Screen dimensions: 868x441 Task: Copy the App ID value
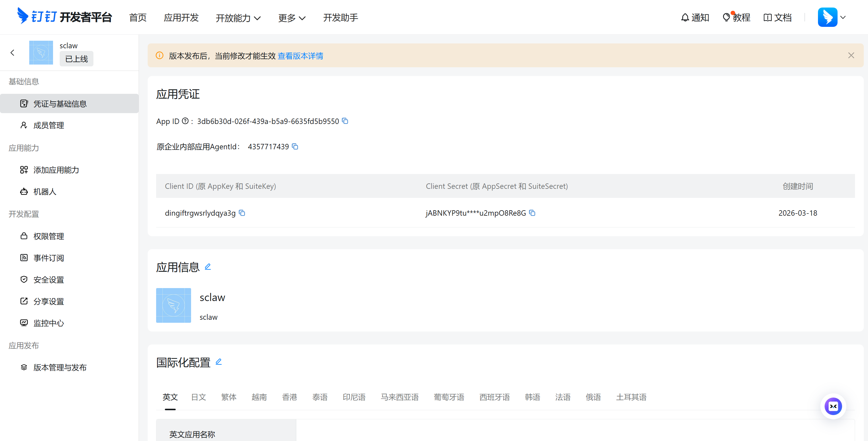(345, 121)
